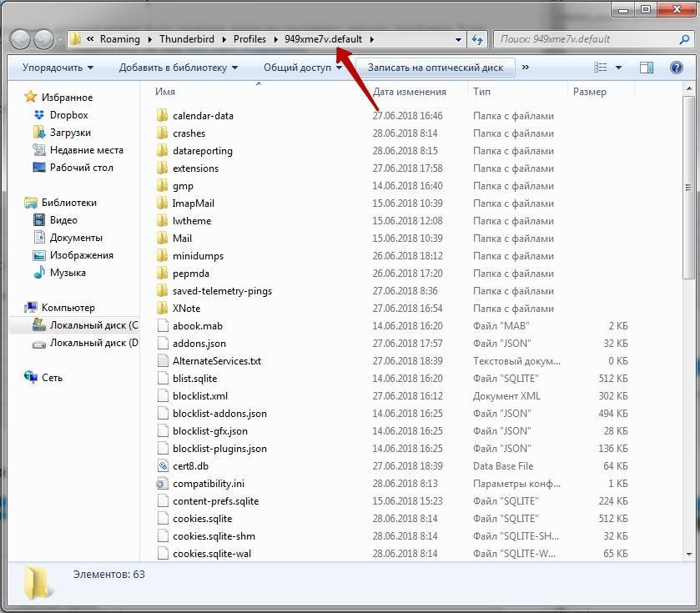
Task: Click the Back navigation arrow button
Action: 20,39
